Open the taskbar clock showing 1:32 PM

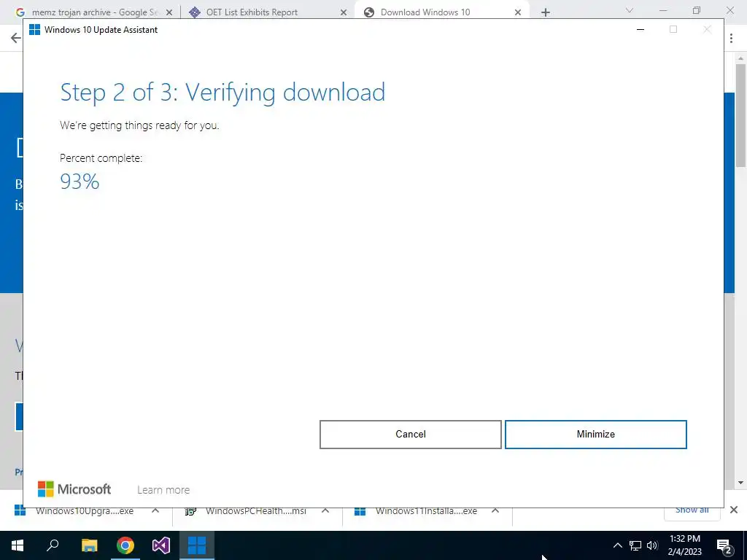pyautogui.click(x=684, y=545)
